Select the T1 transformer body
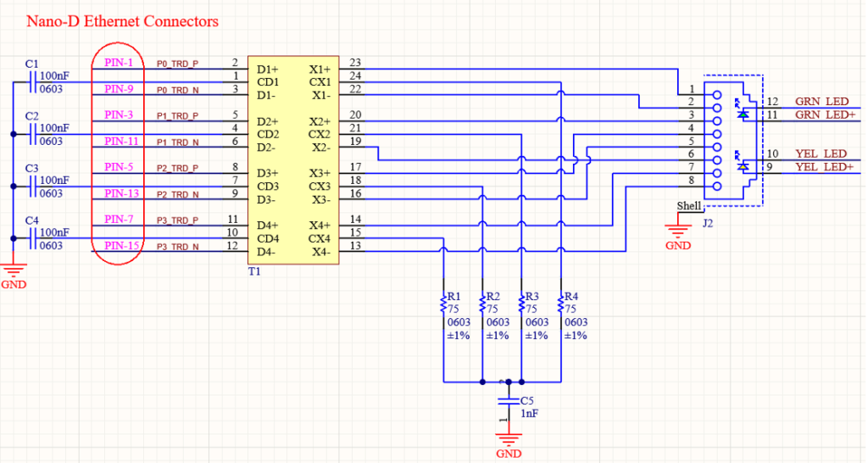The image size is (868, 463). point(293,160)
